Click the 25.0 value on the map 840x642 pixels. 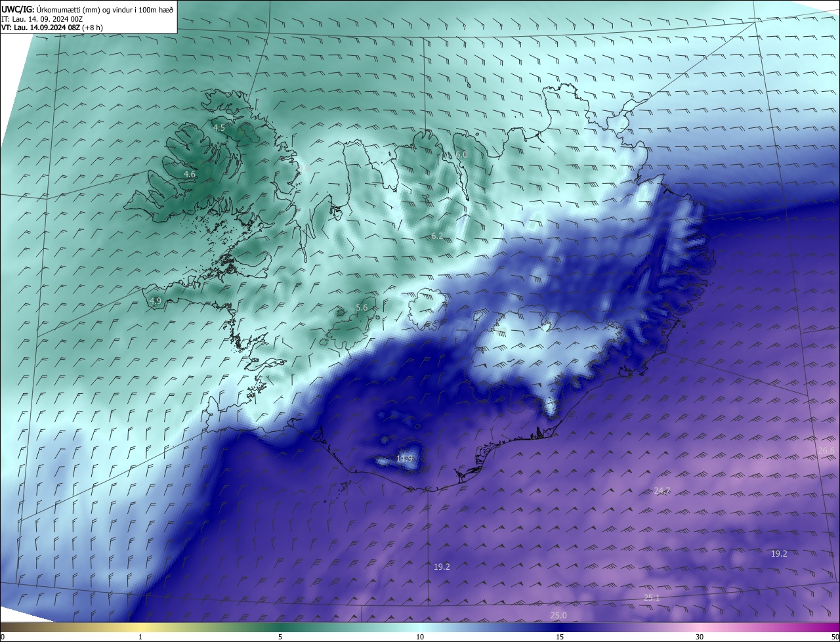(558, 615)
